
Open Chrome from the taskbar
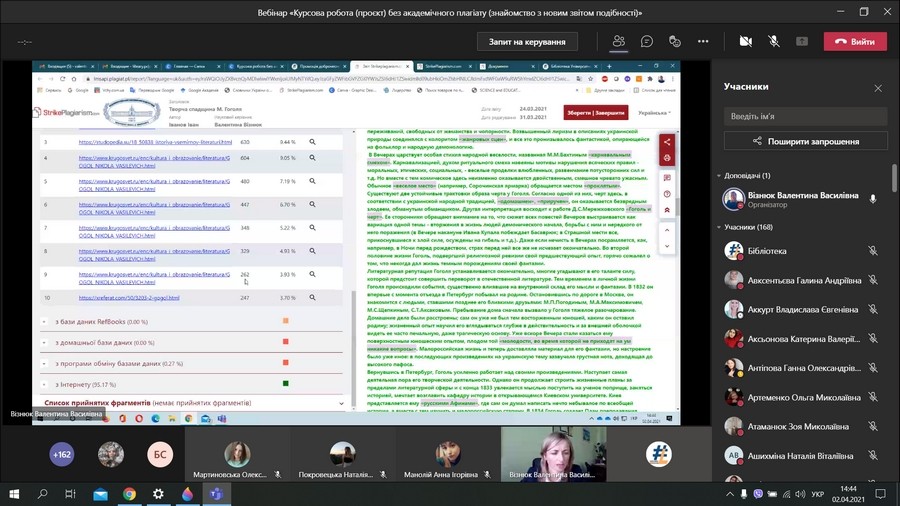pyautogui.click(x=129, y=494)
